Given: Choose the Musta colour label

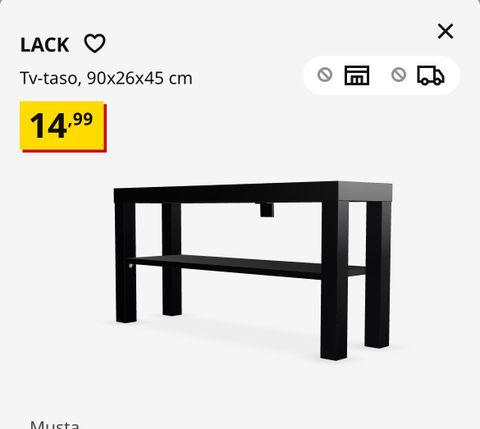Looking at the screenshot, I should coord(55,424).
